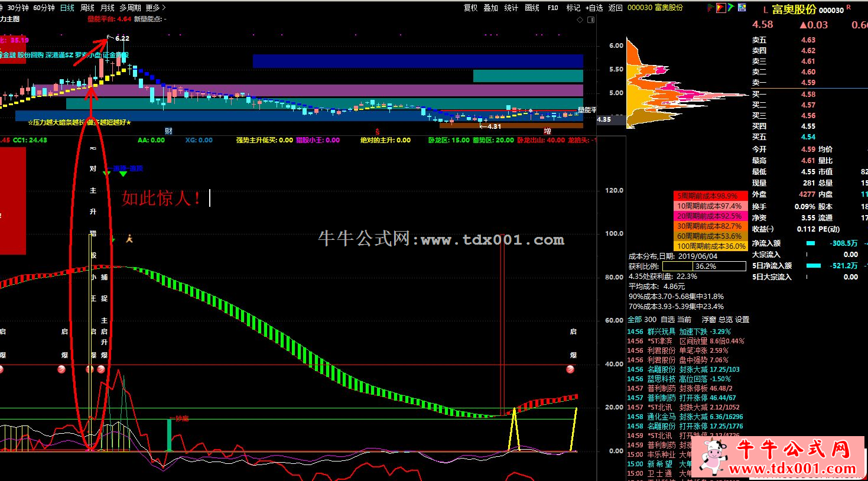Open the 复权 adjustment menu
868x481 pixels.
[x=471, y=8]
